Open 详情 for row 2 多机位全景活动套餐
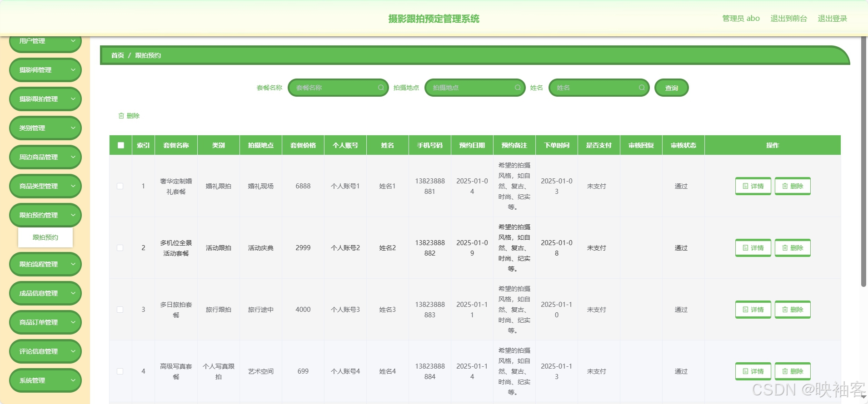 (x=753, y=248)
